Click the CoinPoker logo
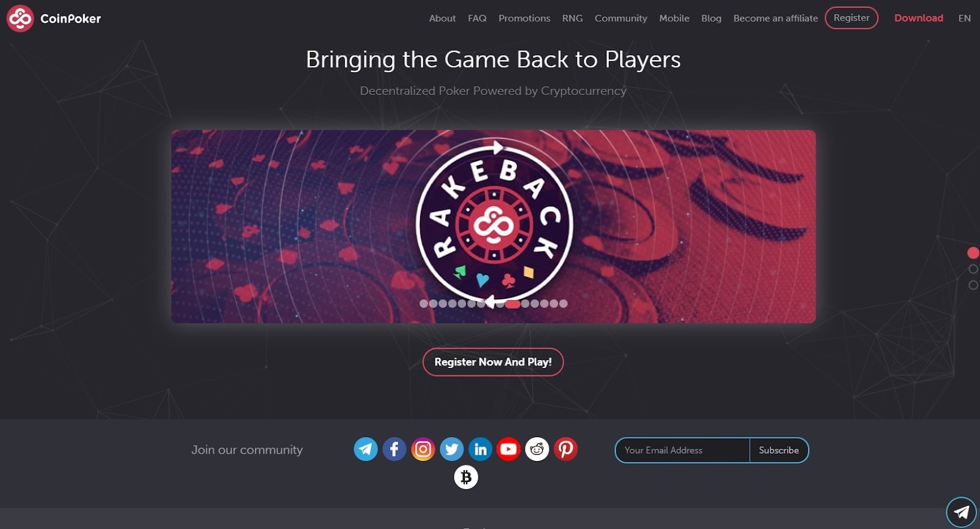Viewport: 980px width, 529px height. pyautogui.click(x=54, y=18)
